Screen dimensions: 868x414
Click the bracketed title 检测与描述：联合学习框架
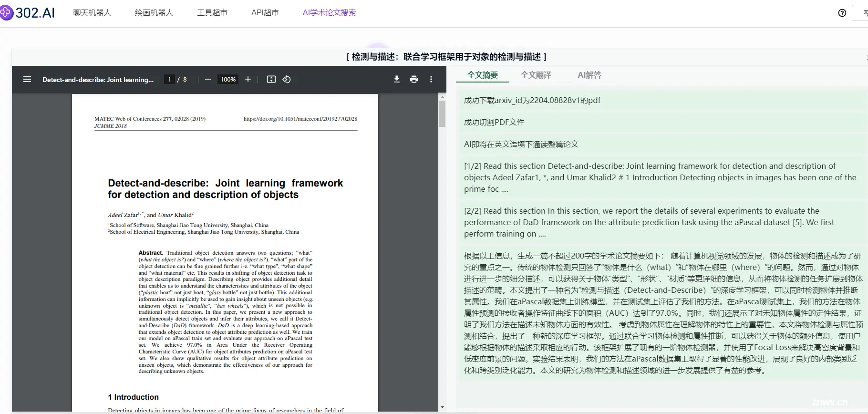tap(446, 57)
